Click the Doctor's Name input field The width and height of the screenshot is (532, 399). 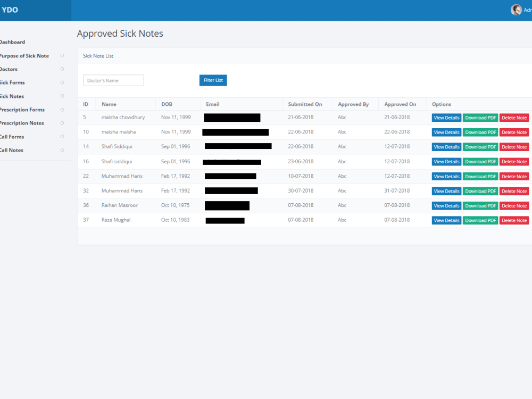[x=113, y=80]
